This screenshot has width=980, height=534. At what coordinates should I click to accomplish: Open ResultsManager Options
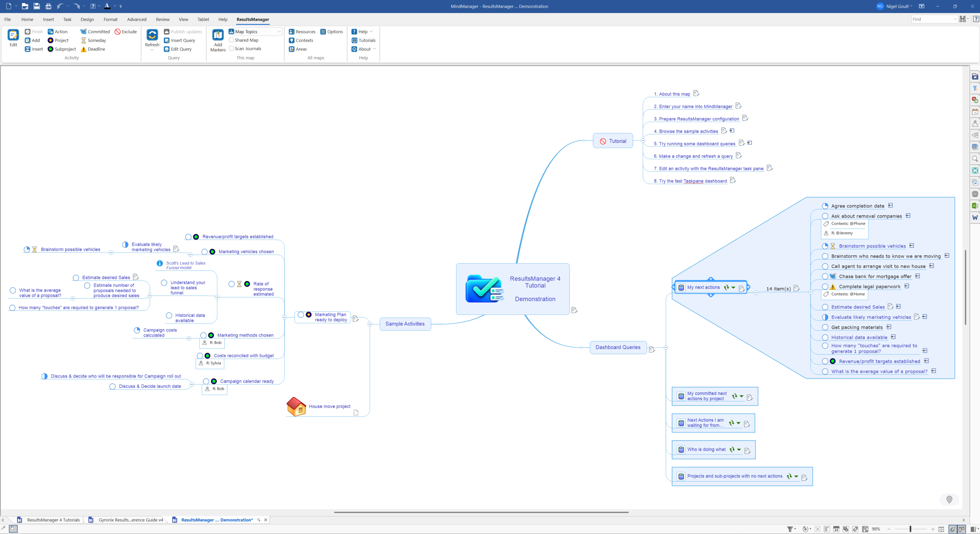pos(332,32)
